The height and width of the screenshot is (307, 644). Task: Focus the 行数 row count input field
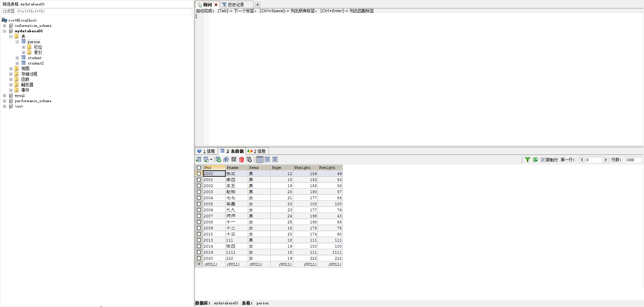tap(633, 160)
